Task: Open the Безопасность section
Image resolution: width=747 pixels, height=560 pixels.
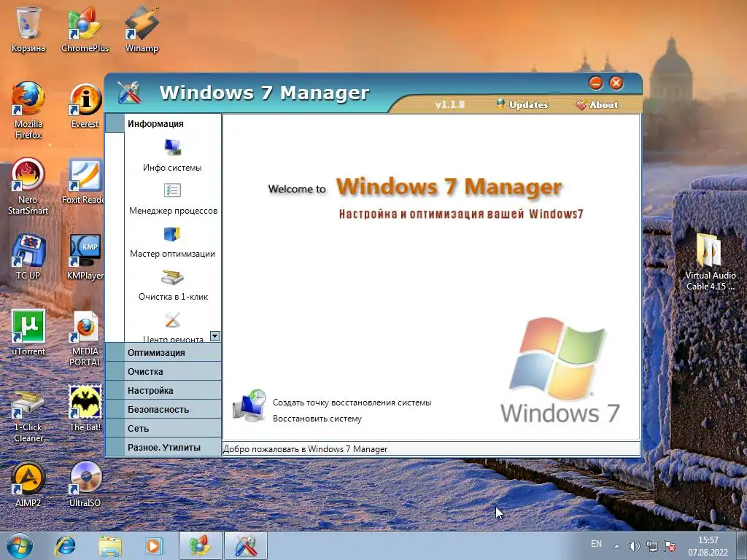Action: pos(163,410)
